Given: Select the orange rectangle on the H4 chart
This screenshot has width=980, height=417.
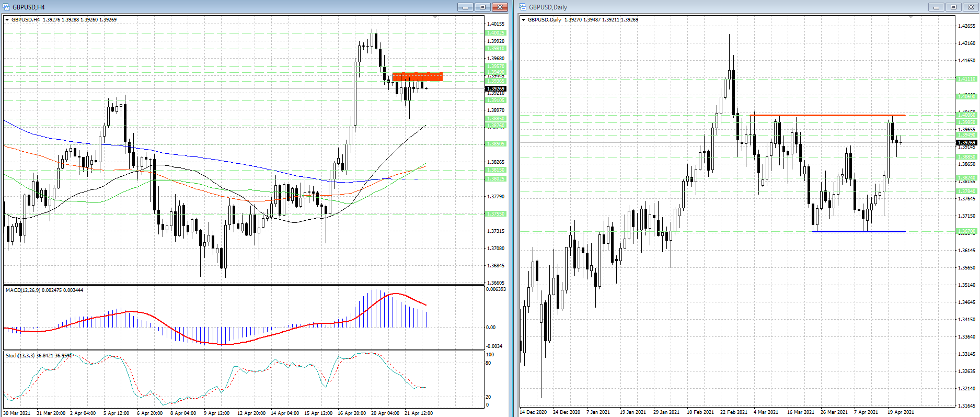Looking at the screenshot, I should 417,77.
